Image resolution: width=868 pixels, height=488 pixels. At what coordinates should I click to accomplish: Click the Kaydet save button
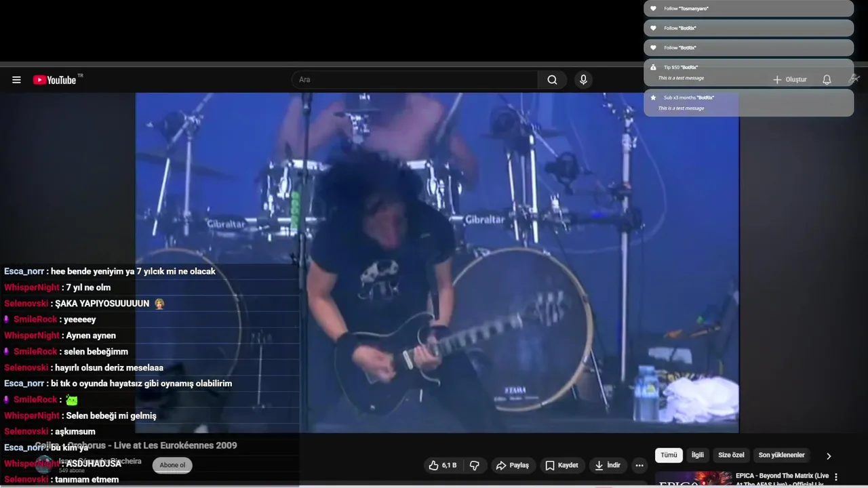561,466
